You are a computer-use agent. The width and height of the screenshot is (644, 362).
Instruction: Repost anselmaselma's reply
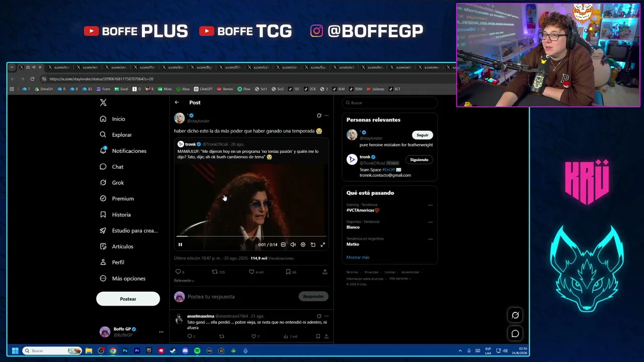coord(221,336)
